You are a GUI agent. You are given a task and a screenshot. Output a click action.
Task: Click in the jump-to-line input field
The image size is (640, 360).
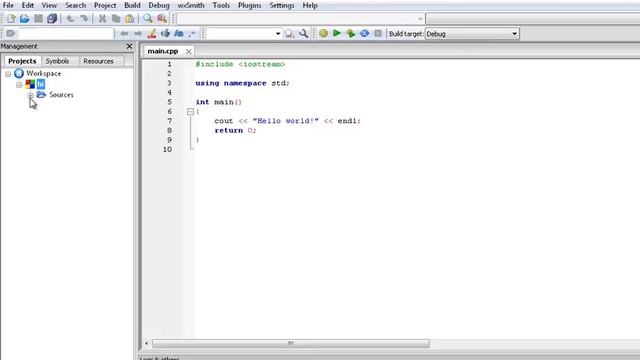click(x=65, y=33)
